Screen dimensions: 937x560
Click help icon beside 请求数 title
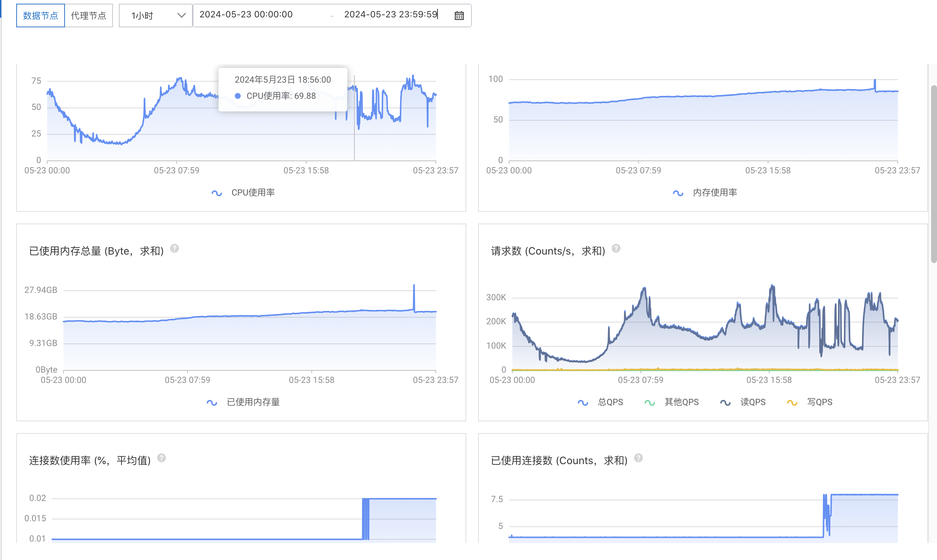[616, 248]
